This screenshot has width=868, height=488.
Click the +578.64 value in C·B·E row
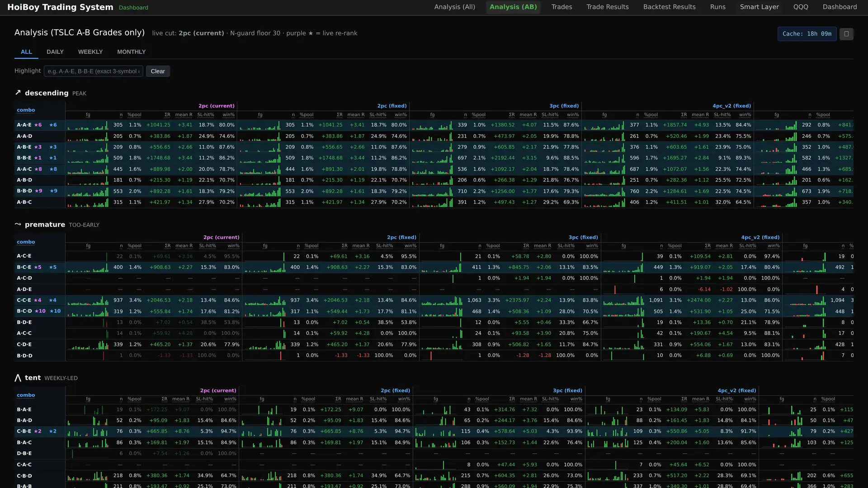[x=505, y=432]
